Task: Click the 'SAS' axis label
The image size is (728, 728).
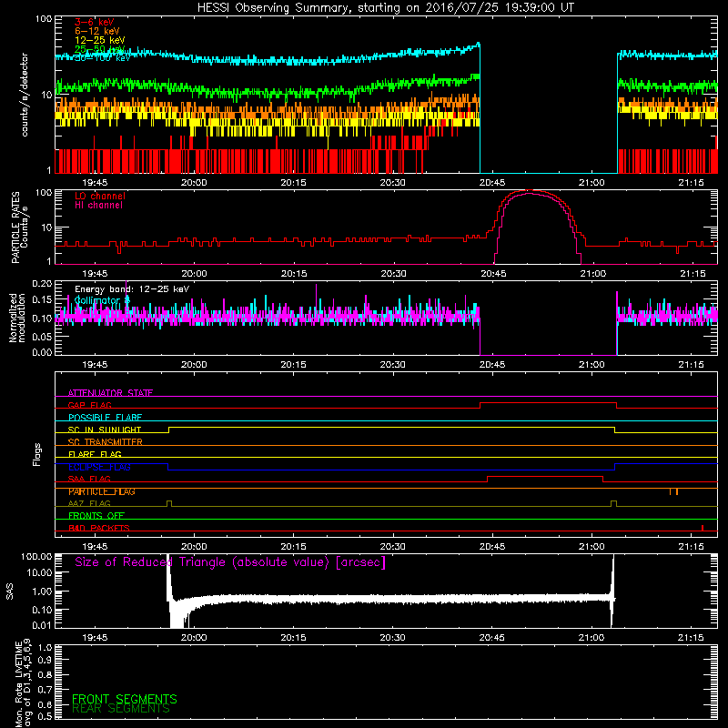Action: (x=10, y=591)
